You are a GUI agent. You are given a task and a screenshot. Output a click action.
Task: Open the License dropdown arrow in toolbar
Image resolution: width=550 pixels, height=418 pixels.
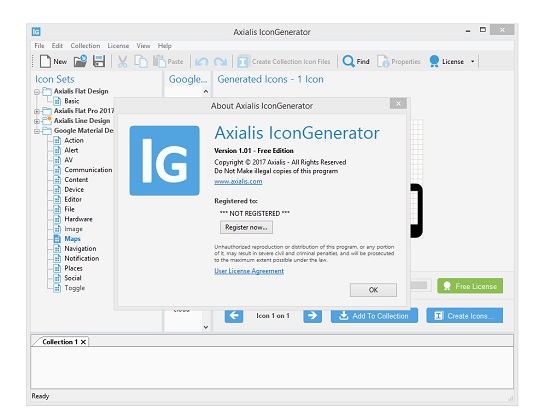(472, 61)
